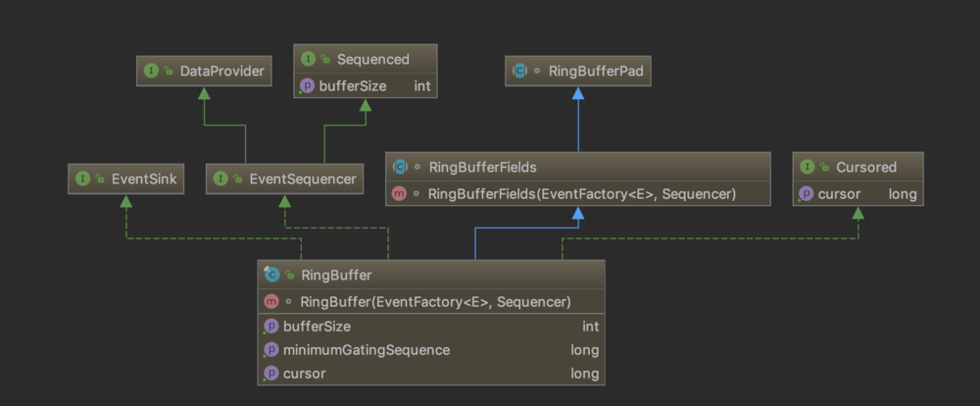Click the class icon on RingBuffer header
This screenshot has height=406, width=980.
(x=271, y=276)
